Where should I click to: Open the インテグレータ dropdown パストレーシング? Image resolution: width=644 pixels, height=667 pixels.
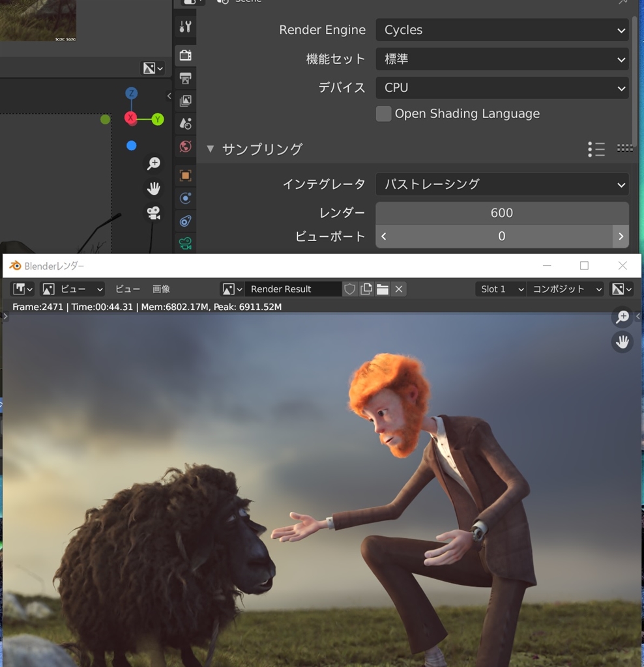point(502,184)
